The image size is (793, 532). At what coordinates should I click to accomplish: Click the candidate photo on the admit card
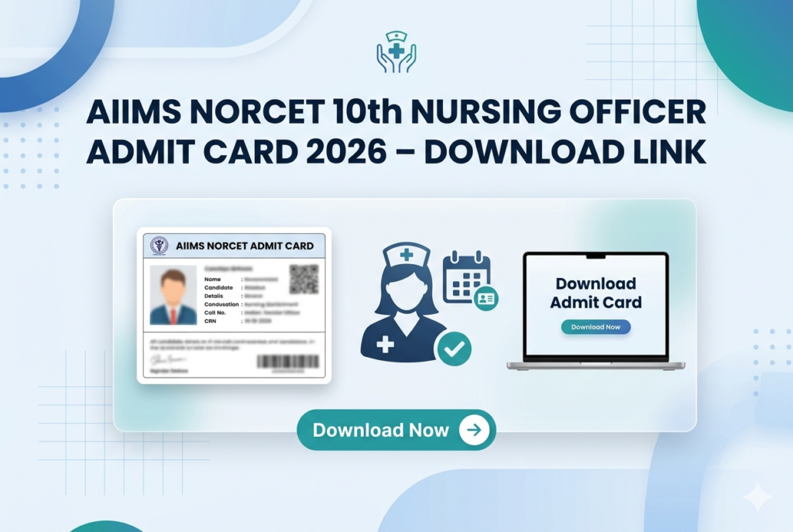pyautogui.click(x=173, y=296)
